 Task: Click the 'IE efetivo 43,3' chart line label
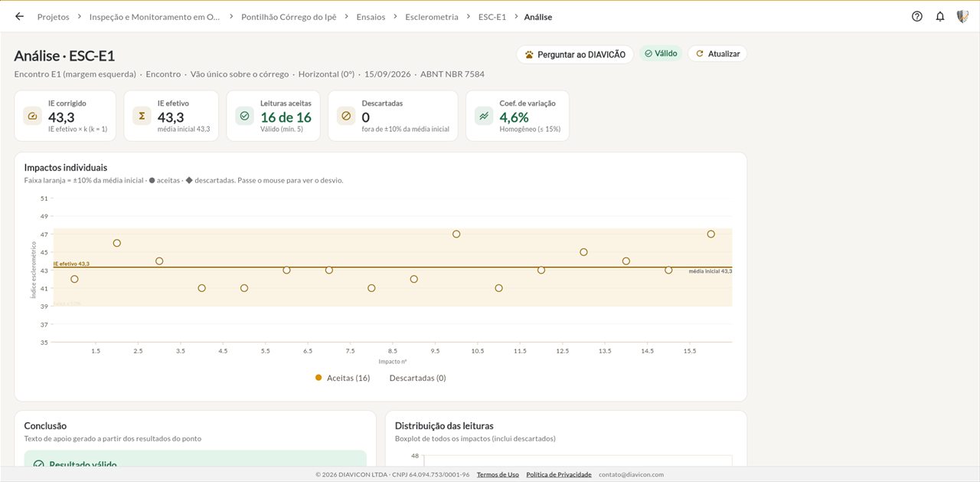[x=71, y=264]
